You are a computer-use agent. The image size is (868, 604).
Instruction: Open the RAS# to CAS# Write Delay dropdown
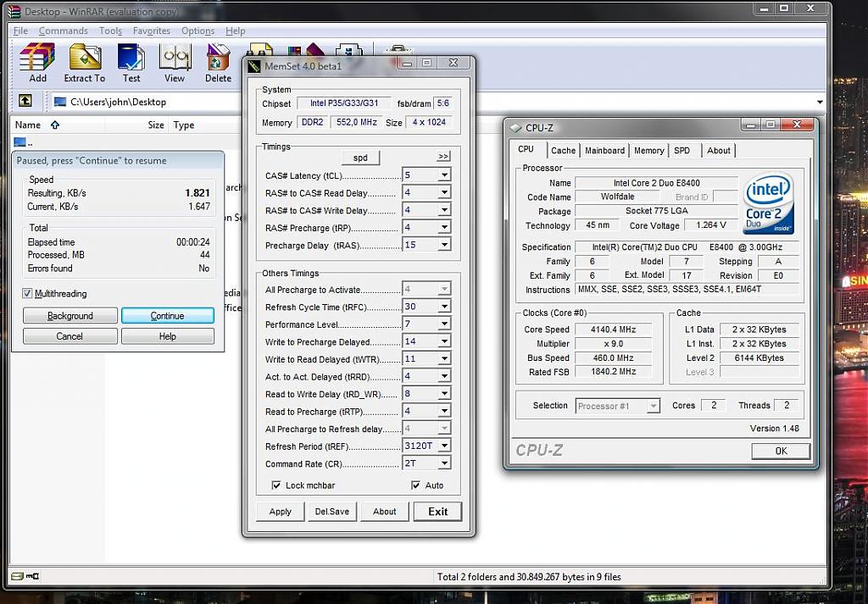pos(444,210)
